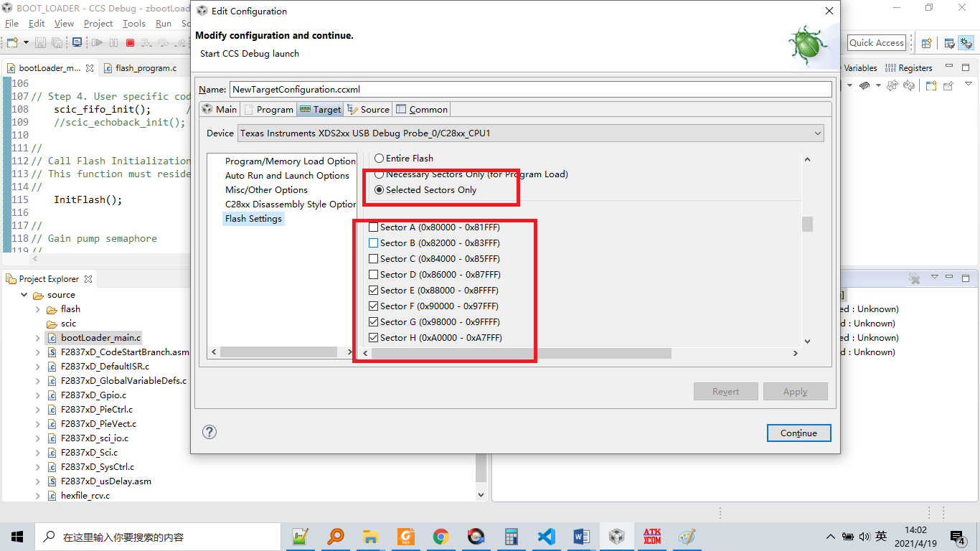Uncheck Sector E (0x88000 - 0x8FFFF)
Viewport: 980px width, 551px height.
373,290
